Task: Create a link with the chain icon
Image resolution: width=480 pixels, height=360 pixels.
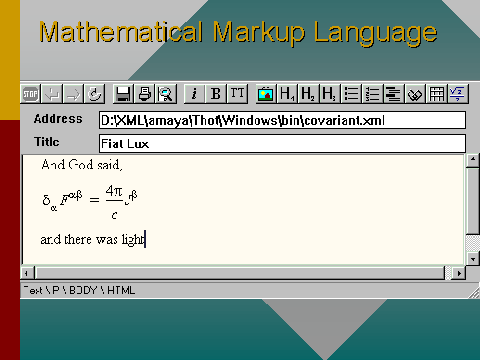Action: (x=415, y=94)
